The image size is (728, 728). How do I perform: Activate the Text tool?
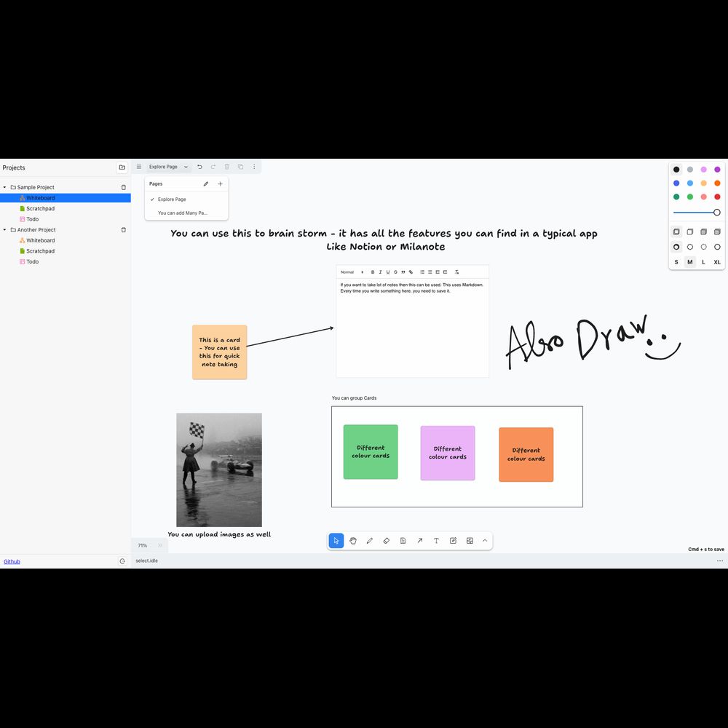tap(437, 541)
